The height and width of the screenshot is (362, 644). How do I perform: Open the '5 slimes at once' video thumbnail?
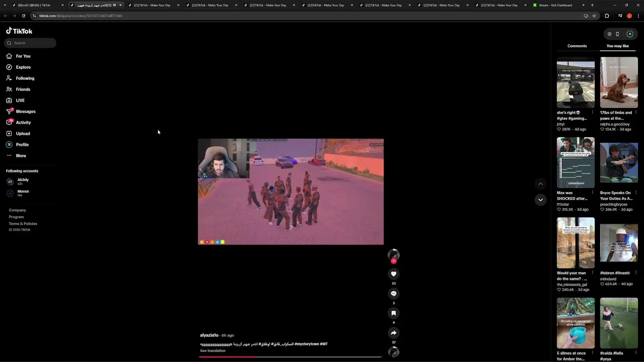pos(576,323)
